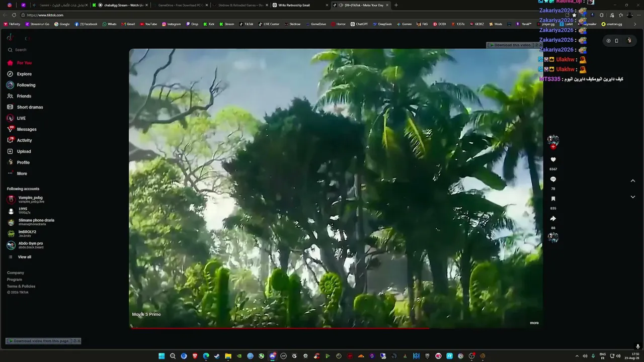Reload the current page
Viewport: 644px width, 362px height.
click(x=14, y=15)
